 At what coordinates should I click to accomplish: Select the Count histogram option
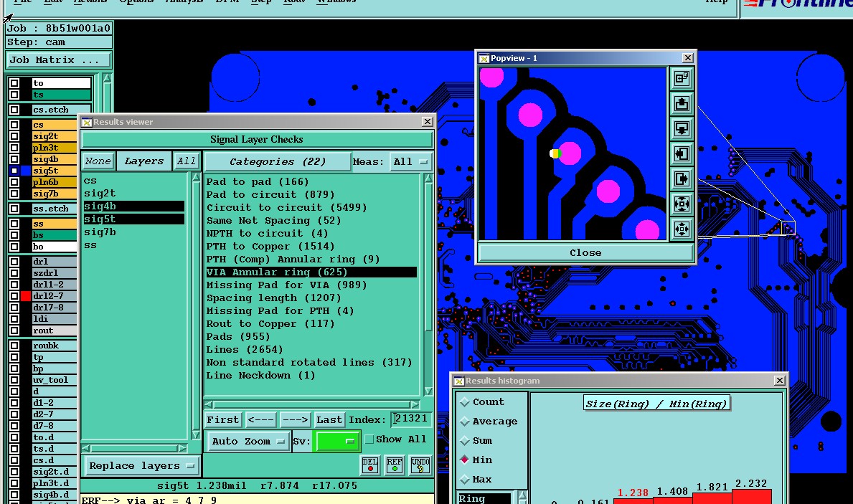(465, 402)
